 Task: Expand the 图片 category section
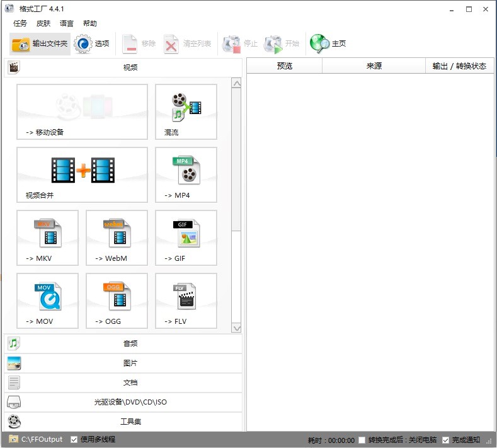tap(123, 363)
